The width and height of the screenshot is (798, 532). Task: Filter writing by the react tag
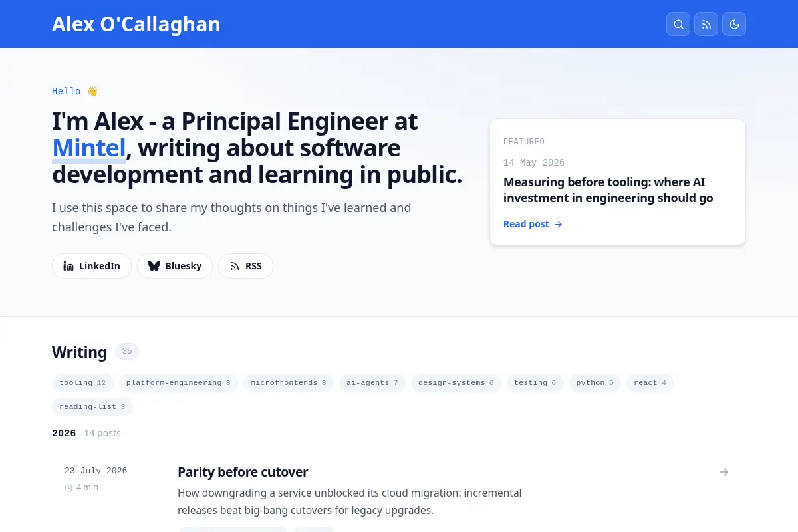pos(650,383)
